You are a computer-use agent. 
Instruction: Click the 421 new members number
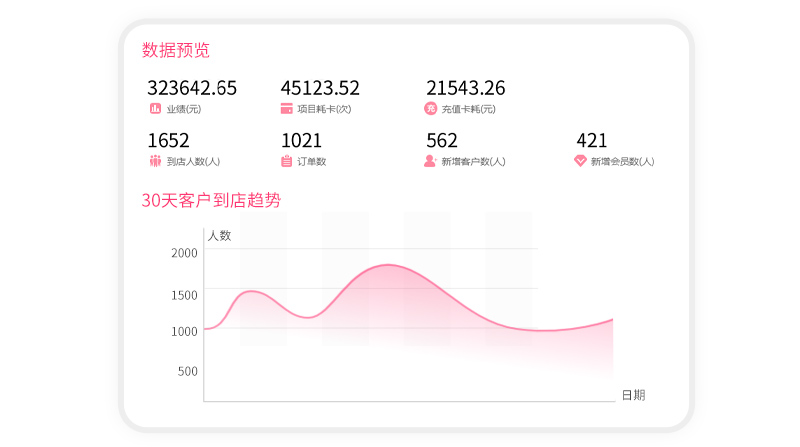[591, 141]
